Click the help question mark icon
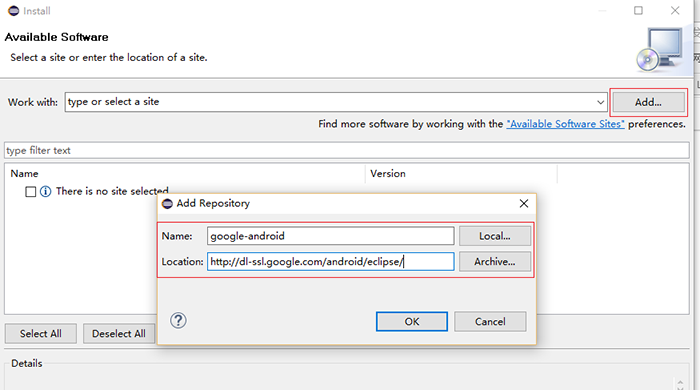Image resolution: width=700 pixels, height=390 pixels. click(x=178, y=320)
